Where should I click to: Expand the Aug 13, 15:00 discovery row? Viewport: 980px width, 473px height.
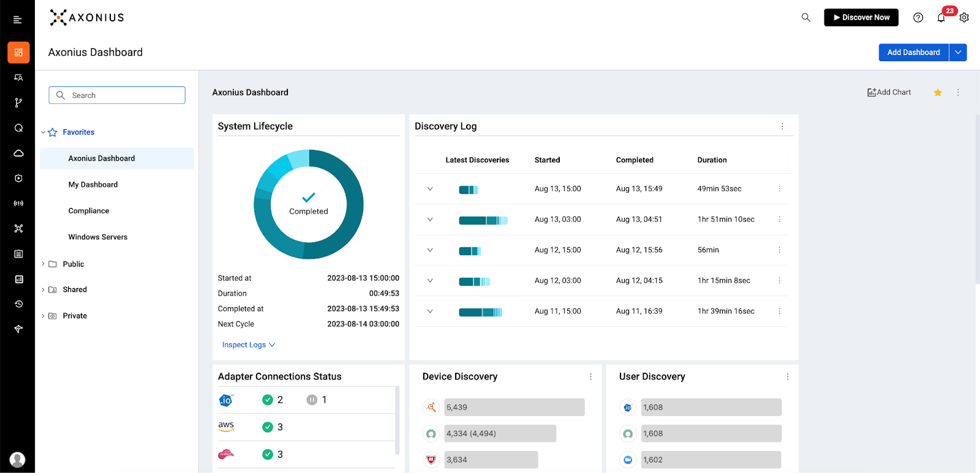coord(430,189)
